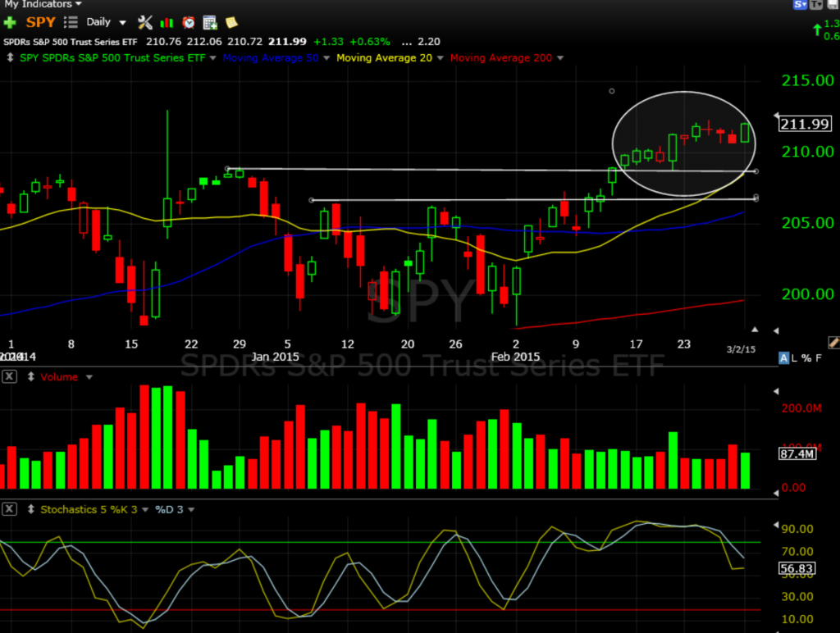The width and height of the screenshot is (840, 633).
Task: Click the Feb 2015 time axis label
Action: 515,357
